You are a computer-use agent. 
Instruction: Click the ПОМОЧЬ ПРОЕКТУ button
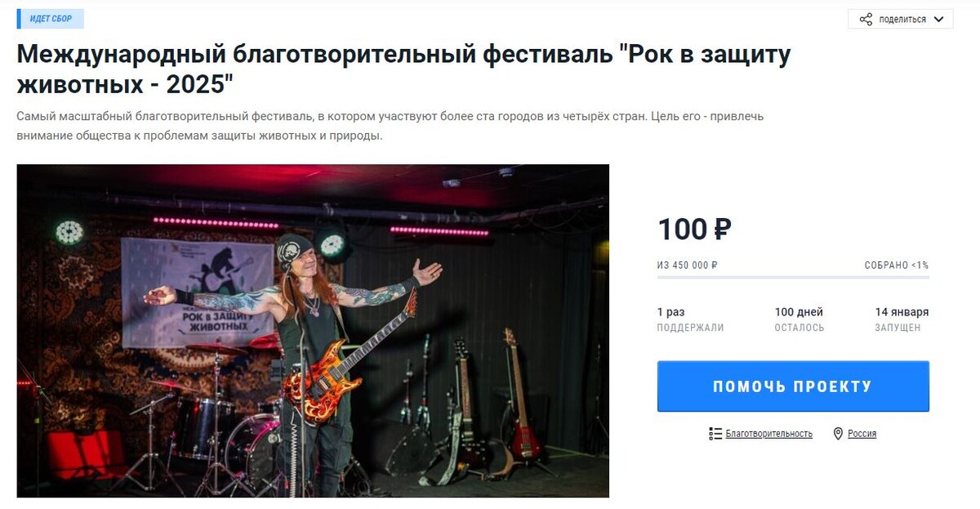click(x=793, y=386)
